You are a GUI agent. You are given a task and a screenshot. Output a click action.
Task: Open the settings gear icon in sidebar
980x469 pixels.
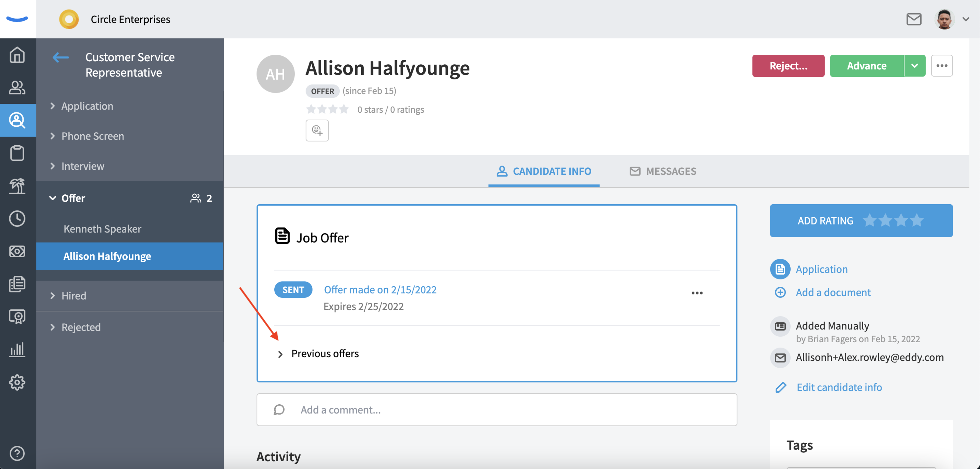(x=17, y=382)
